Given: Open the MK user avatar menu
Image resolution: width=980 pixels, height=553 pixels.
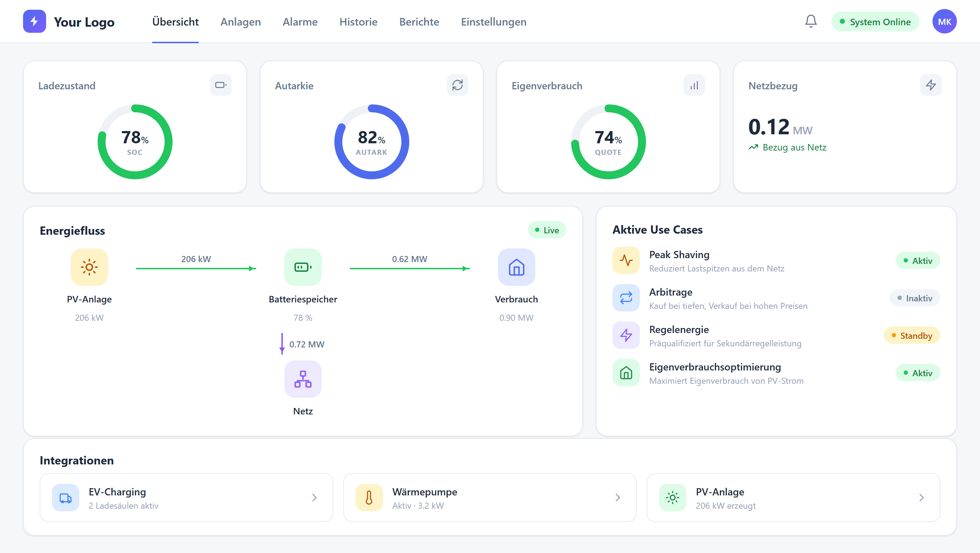Looking at the screenshot, I should click(944, 21).
